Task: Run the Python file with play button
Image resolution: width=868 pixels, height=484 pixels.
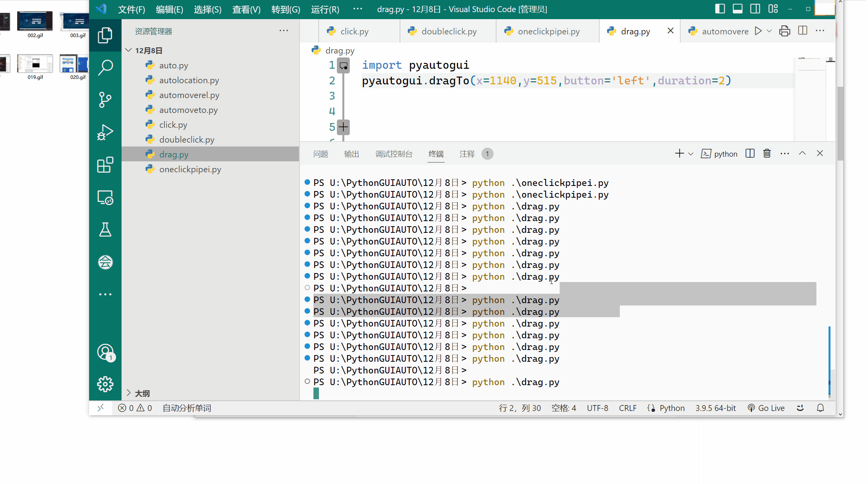Action: click(758, 31)
